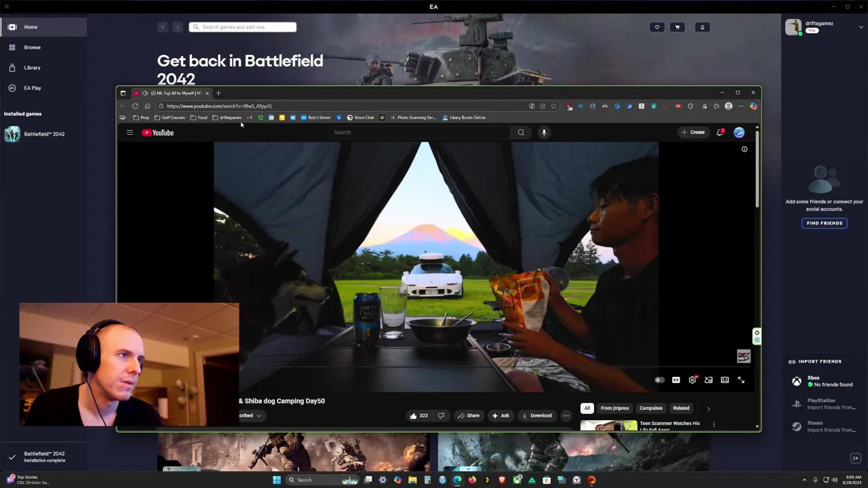Image resolution: width=868 pixels, height=488 pixels.
Task: Expand driftagamez account dropdown in EA
Action: point(861,27)
